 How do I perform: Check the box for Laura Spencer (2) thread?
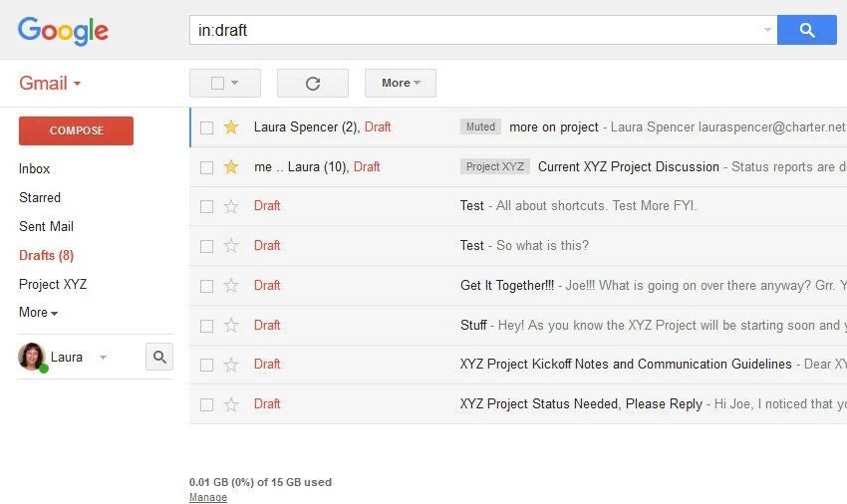[x=206, y=127]
